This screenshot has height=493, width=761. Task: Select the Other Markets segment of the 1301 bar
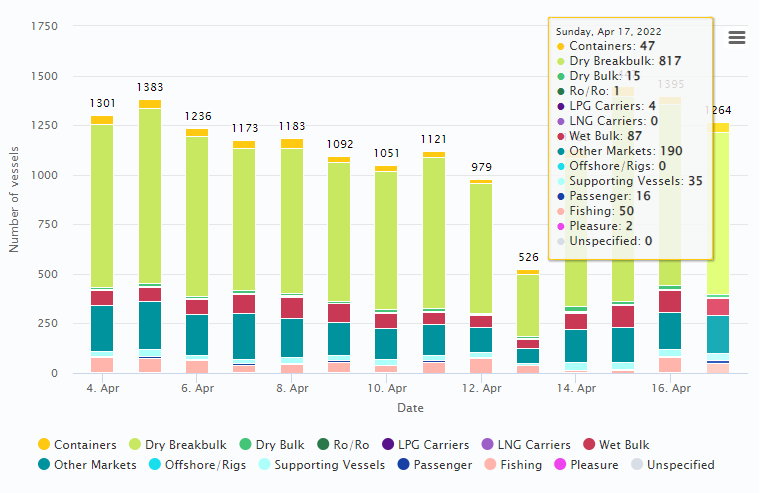click(102, 328)
